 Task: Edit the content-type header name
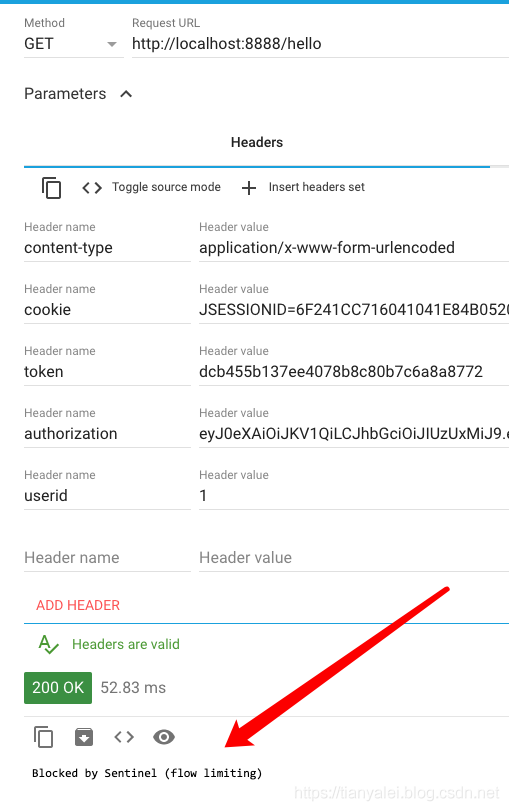pyautogui.click(x=107, y=248)
